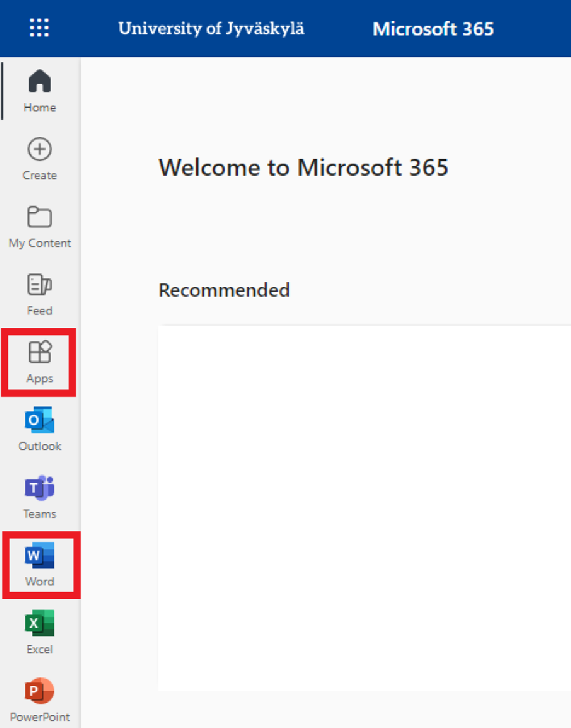Select the 'Outlook' text label in sidebar
Viewport: 571px width, 728px height.
(x=40, y=446)
